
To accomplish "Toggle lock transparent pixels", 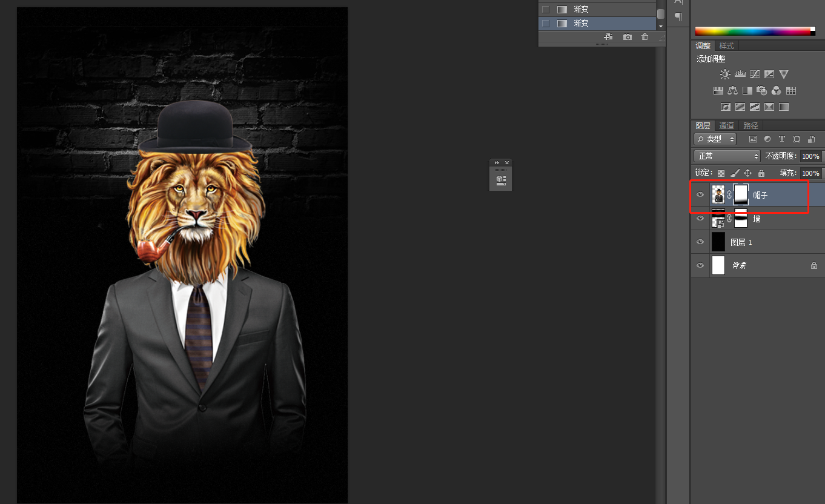I will click(721, 173).
